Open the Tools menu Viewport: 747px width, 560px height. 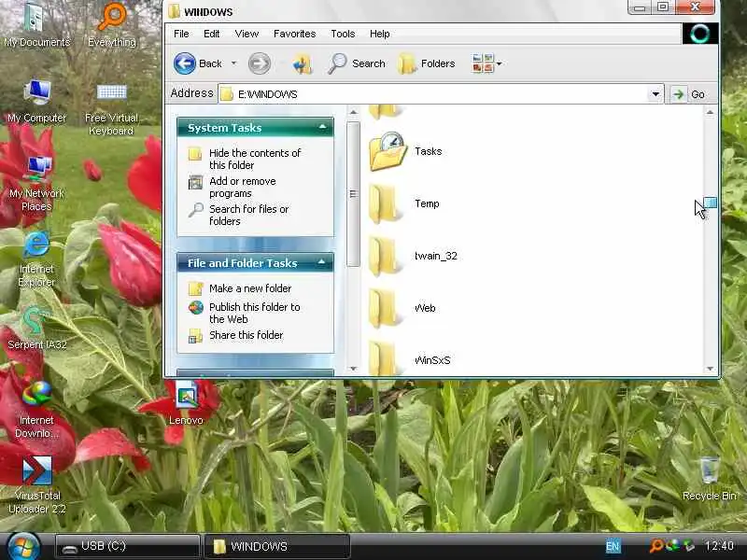coord(343,34)
